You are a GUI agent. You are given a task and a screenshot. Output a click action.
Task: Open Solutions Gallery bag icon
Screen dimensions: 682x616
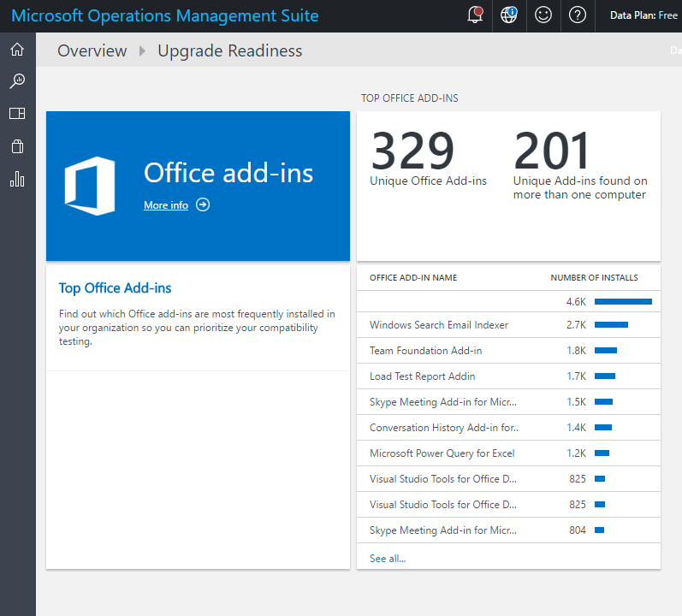click(17, 146)
